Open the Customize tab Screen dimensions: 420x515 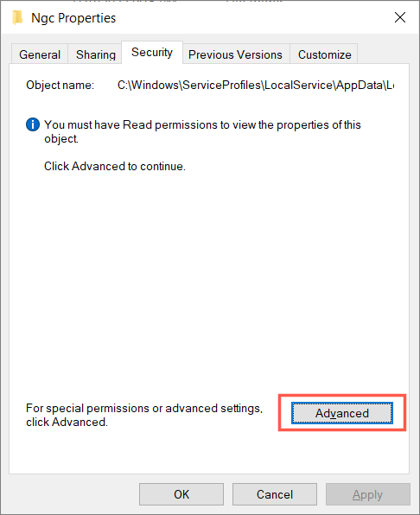click(x=324, y=54)
